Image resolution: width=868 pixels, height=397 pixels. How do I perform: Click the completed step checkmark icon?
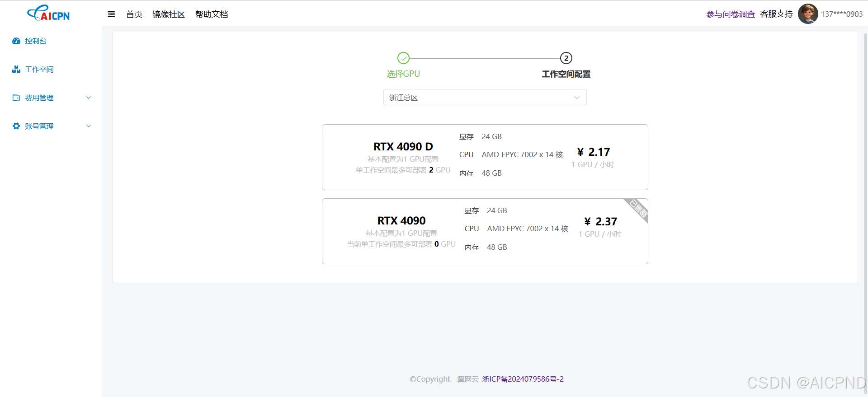click(403, 58)
